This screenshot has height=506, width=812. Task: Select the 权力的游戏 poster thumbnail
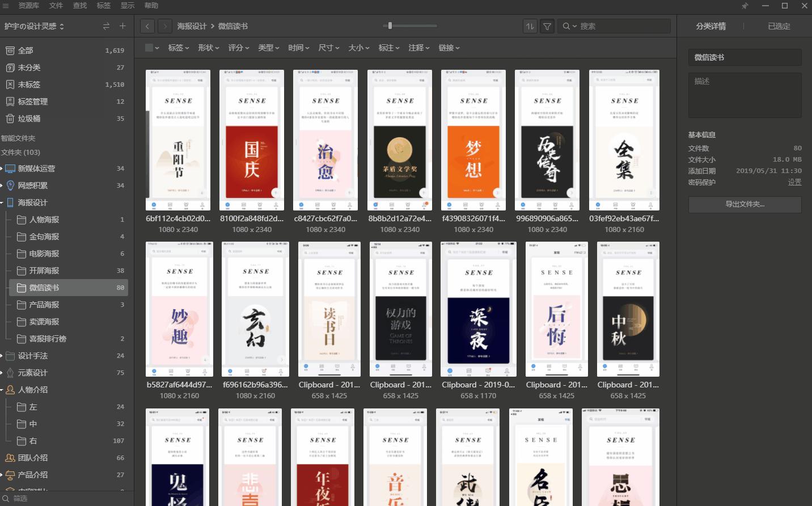coord(401,309)
